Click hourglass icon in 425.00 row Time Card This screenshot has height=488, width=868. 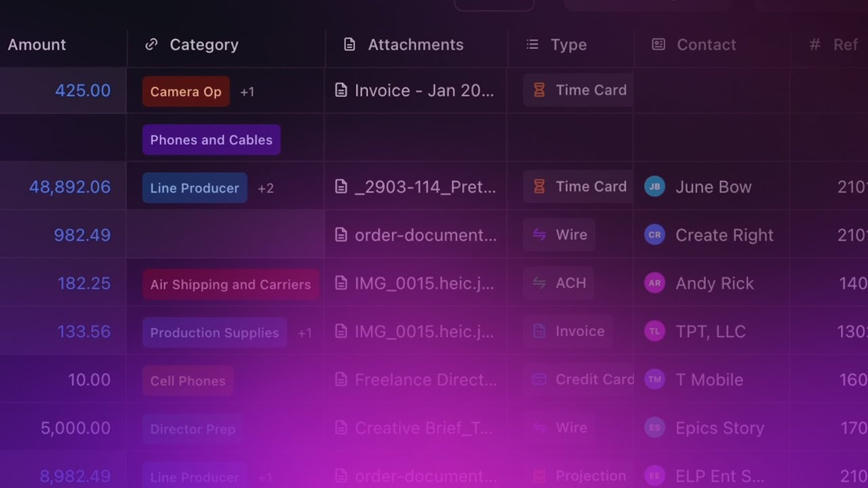[x=539, y=90]
